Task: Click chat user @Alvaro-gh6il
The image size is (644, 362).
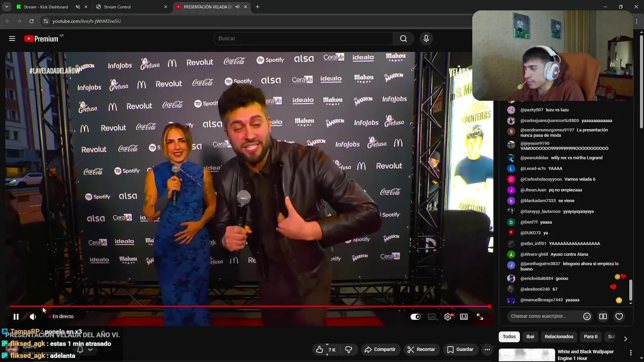Action: pos(534,254)
